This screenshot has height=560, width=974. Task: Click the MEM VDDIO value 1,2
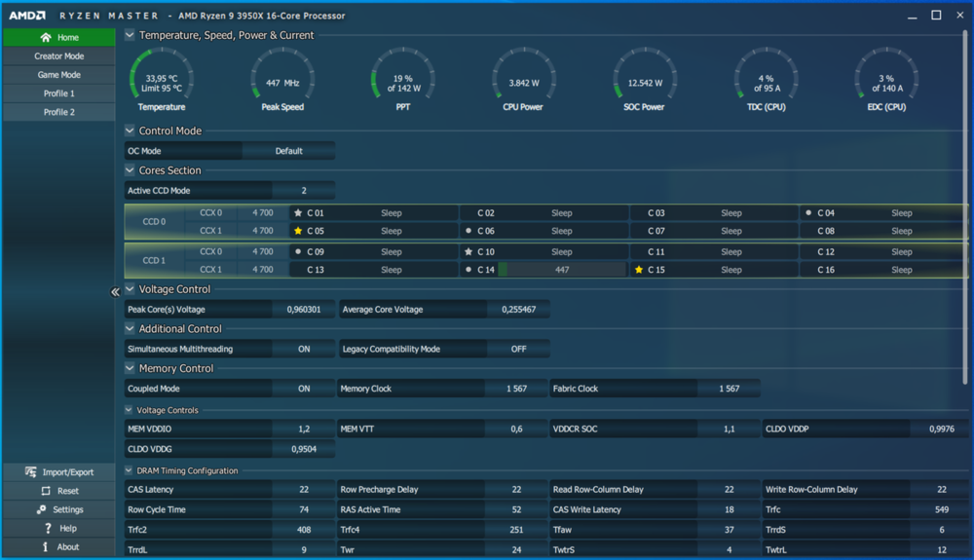tap(304, 429)
